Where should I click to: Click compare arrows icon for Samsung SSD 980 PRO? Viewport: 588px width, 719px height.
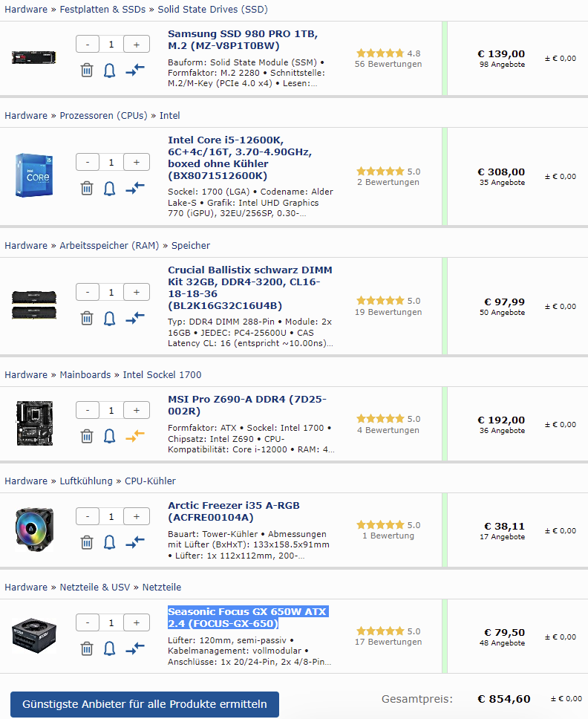tap(135, 70)
